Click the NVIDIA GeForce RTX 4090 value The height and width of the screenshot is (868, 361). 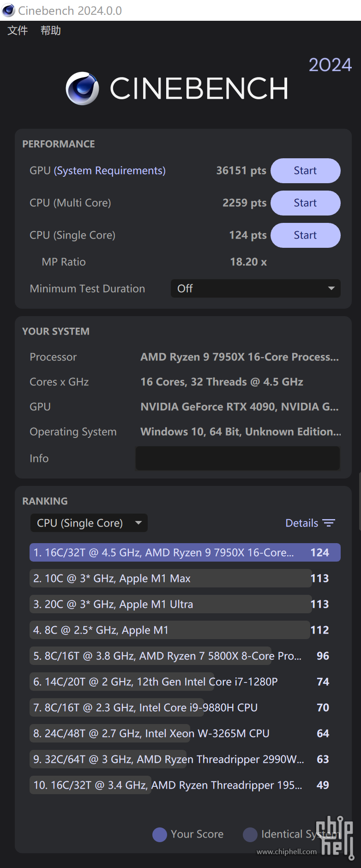[x=240, y=407]
